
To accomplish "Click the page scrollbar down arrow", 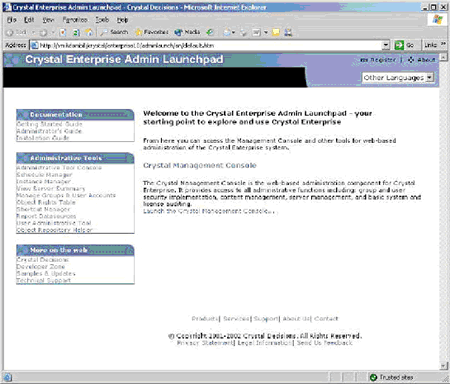I will 443,366.
